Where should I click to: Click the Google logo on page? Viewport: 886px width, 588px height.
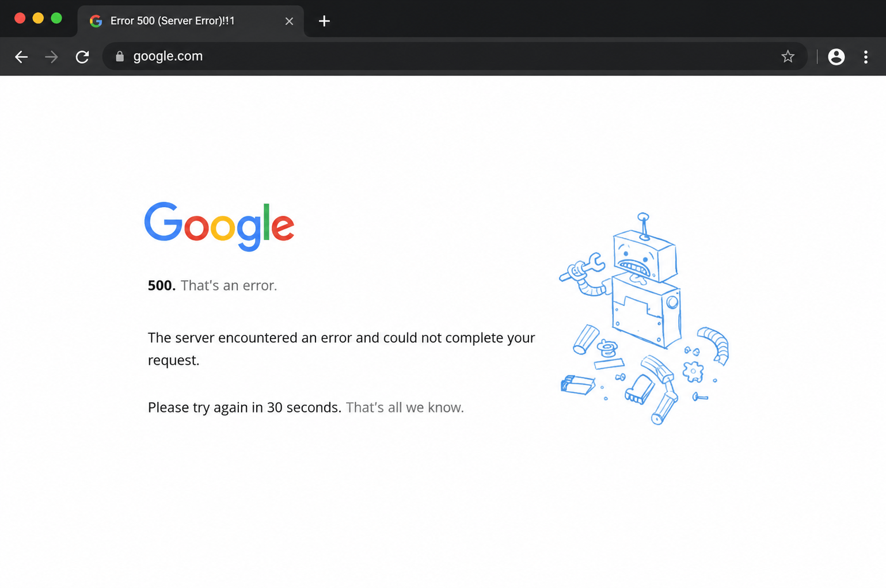(x=219, y=226)
